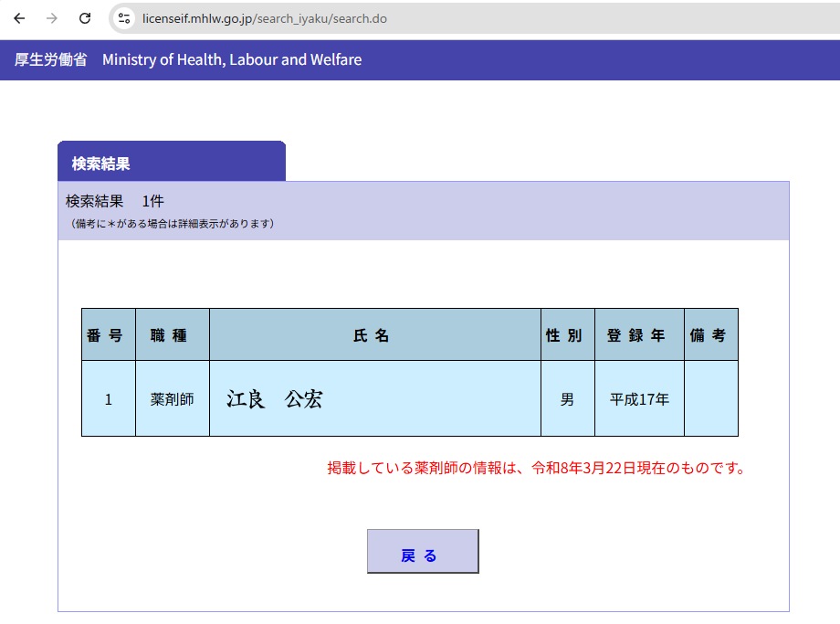This screenshot has height=624, width=840.
Task: Reload the current page
Action: (x=85, y=18)
